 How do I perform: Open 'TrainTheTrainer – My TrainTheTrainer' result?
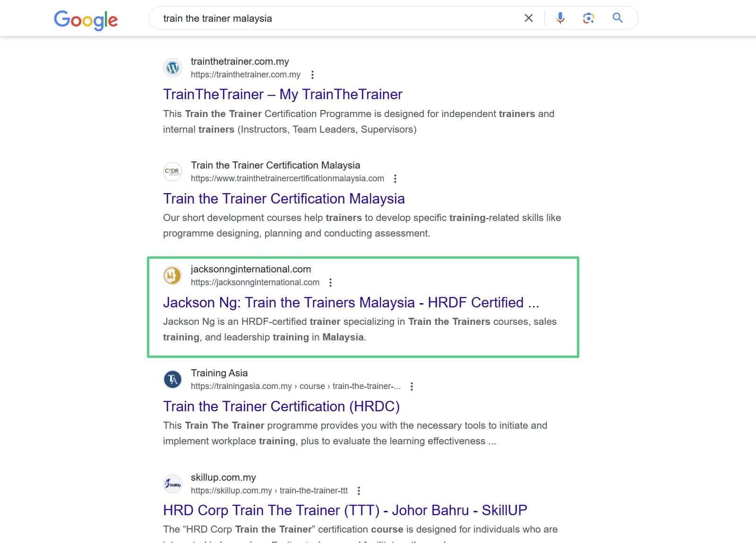pyautogui.click(x=283, y=94)
